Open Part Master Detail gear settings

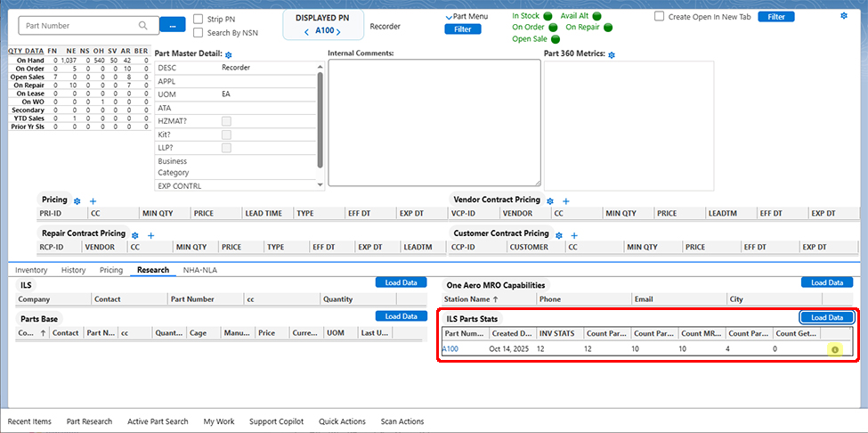tap(228, 55)
